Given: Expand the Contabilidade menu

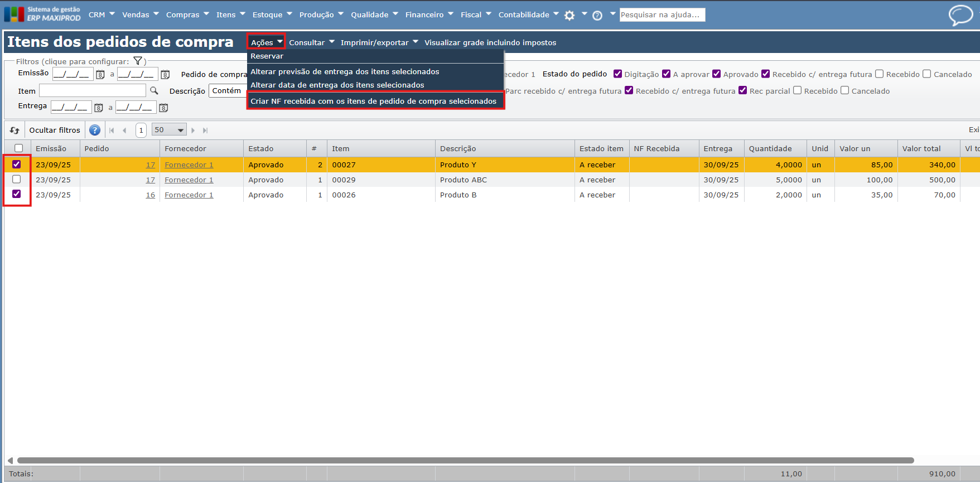Looking at the screenshot, I should click(x=529, y=15).
